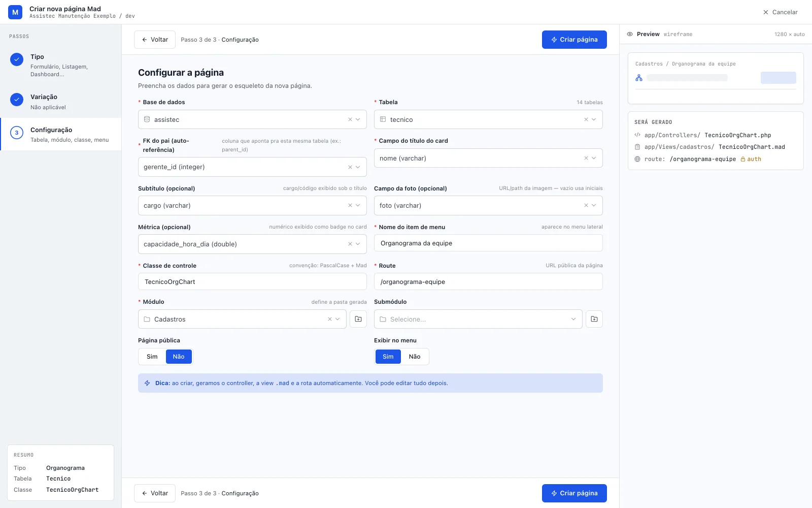Edit the Nome do item de menu field
Screen dimensions: 812x508
[488, 243]
